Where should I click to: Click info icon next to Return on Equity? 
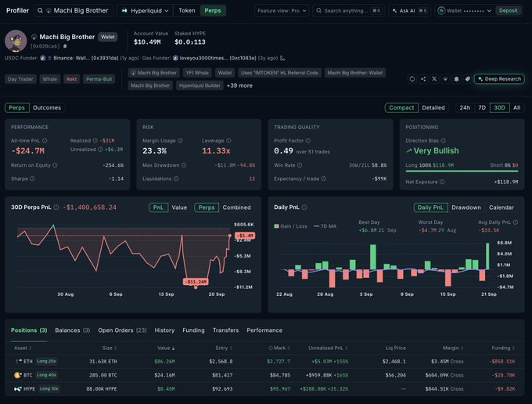tap(55, 165)
